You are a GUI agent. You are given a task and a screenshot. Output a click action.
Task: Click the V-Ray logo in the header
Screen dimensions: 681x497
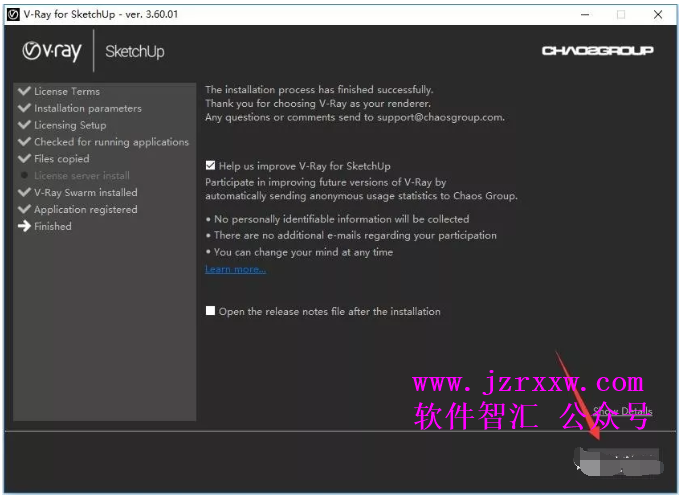(52, 52)
